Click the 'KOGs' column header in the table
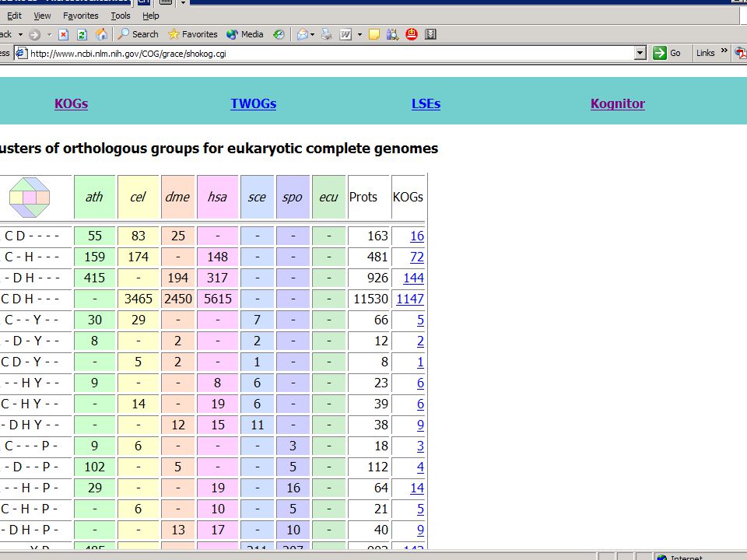The image size is (747, 560). pyautogui.click(x=408, y=197)
